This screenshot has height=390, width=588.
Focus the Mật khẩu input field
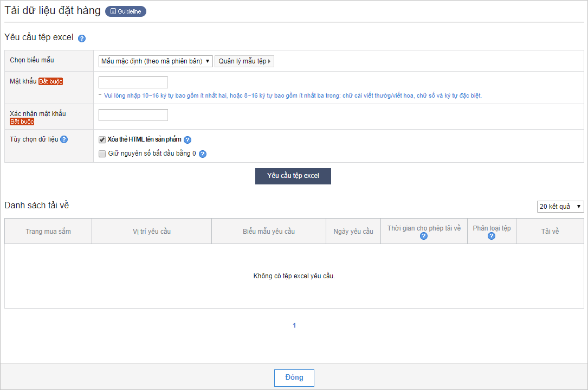133,82
